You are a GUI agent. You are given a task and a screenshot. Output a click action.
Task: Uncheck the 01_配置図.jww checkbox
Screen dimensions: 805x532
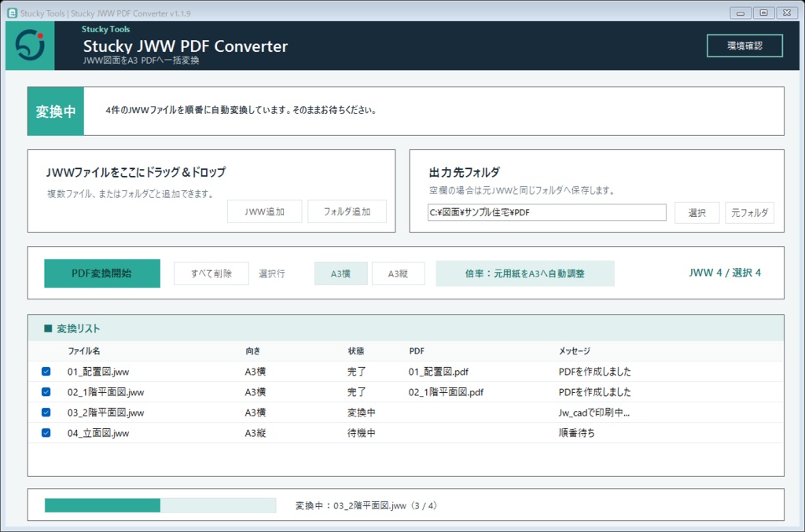46,372
